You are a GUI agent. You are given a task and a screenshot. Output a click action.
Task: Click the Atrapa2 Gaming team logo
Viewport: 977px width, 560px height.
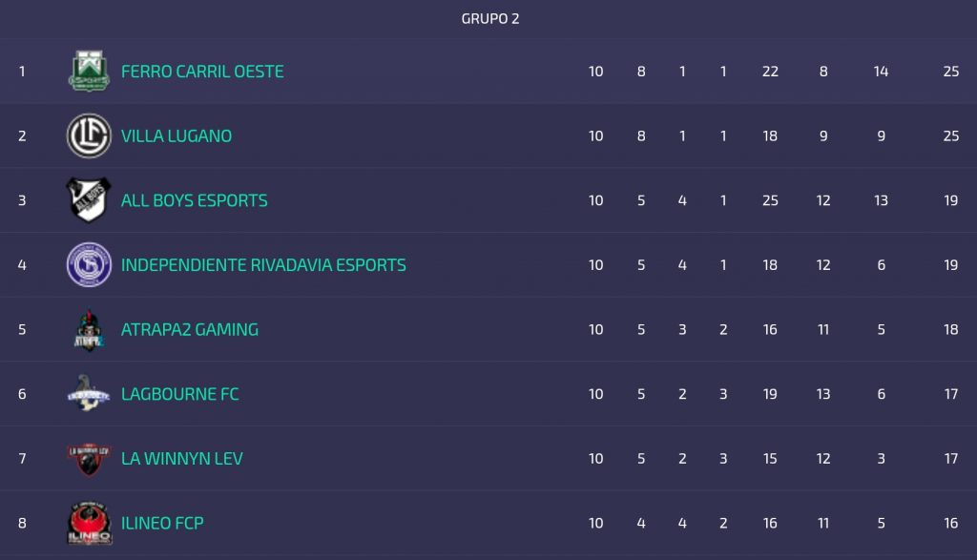tap(89, 329)
